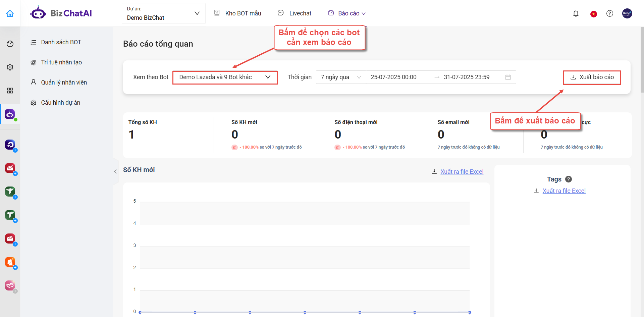This screenshot has width=644, height=317.
Task: Open the Xem theo Bot selector
Action: pos(225,77)
